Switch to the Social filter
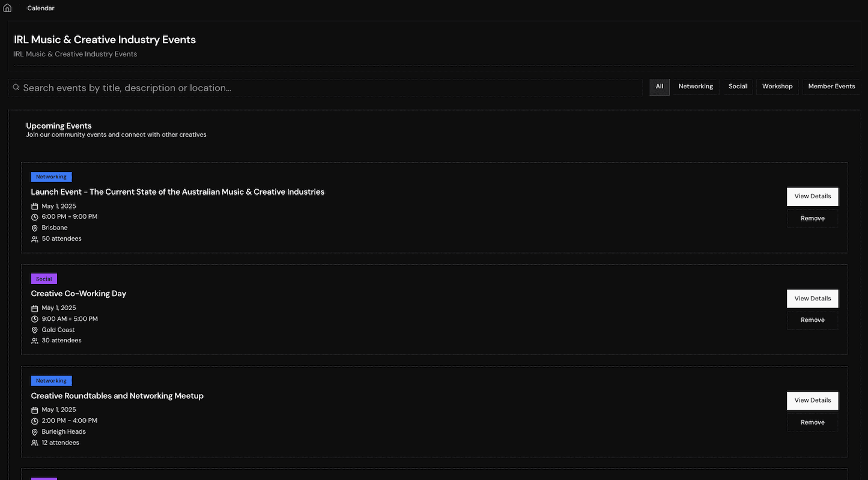Viewport: 868px width, 480px height. (x=738, y=87)
